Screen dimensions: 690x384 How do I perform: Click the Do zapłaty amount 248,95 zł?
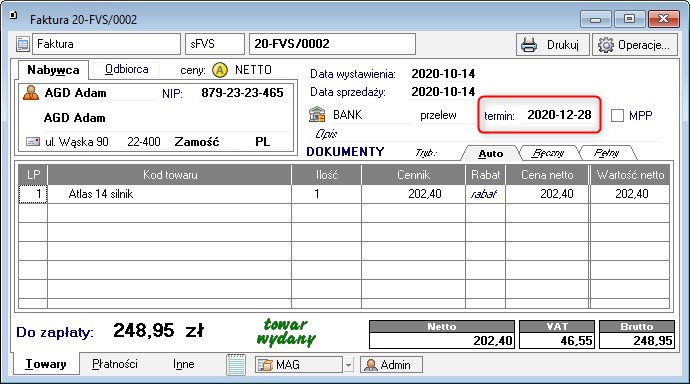[159, 330]
